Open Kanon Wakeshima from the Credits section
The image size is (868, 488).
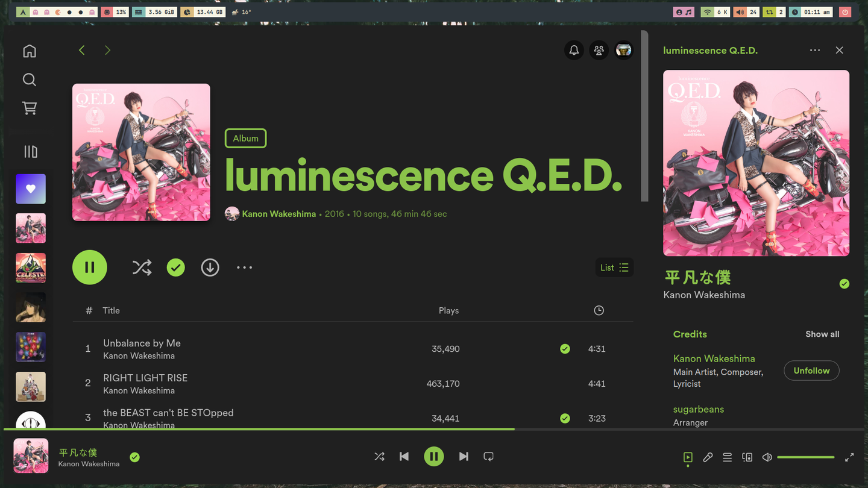tap(714, 358)
